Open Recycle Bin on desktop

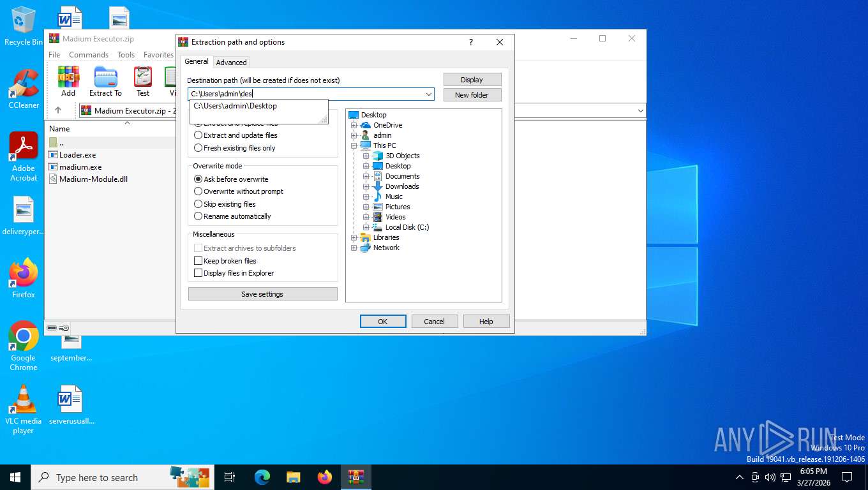point(24,26)
